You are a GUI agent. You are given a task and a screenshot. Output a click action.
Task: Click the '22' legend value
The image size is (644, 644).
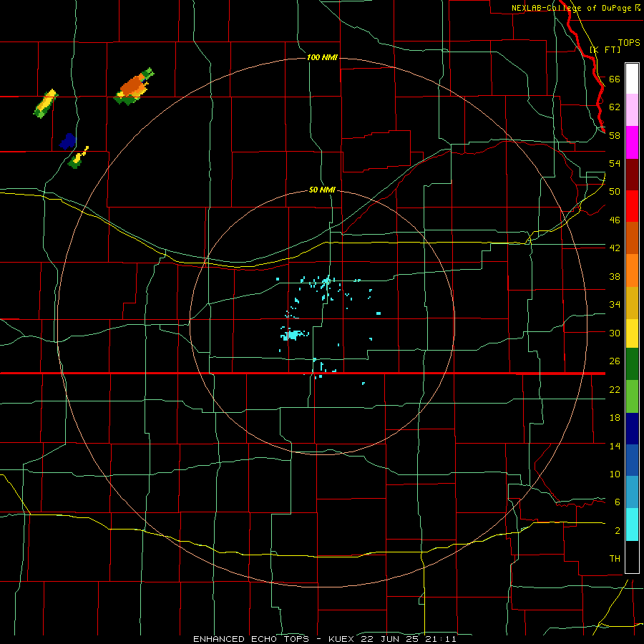[615, 389]
